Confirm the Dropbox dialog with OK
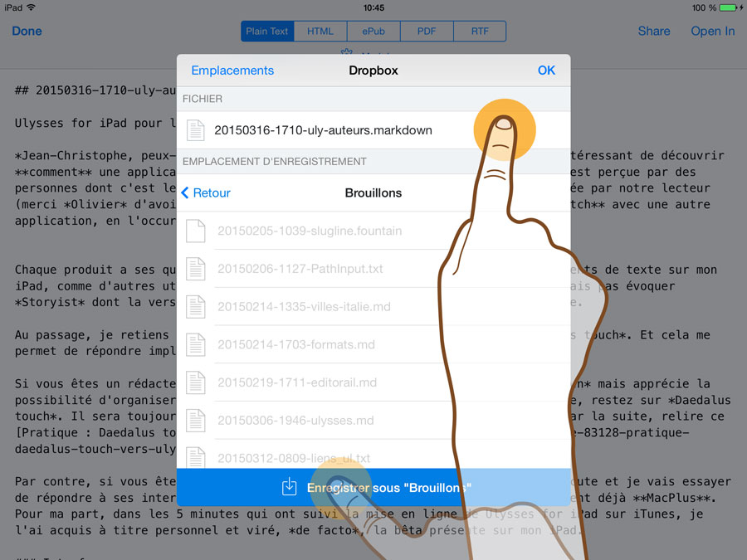 [x=546, y=71]
